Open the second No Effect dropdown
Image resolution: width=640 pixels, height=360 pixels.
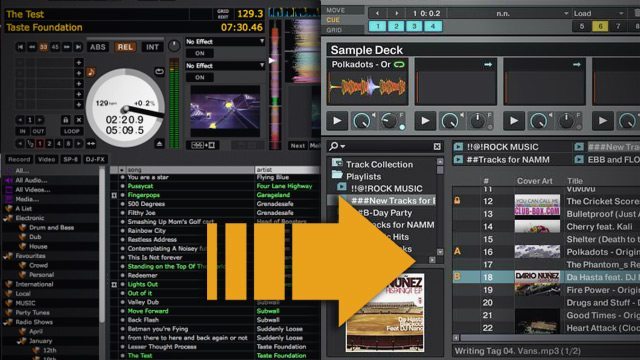225,66
